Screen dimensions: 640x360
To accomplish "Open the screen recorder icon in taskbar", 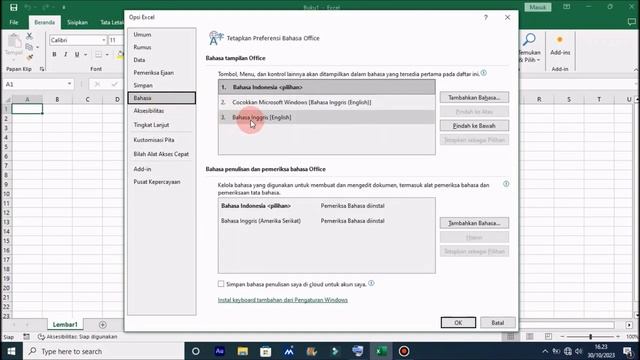I will pos(404,351).
